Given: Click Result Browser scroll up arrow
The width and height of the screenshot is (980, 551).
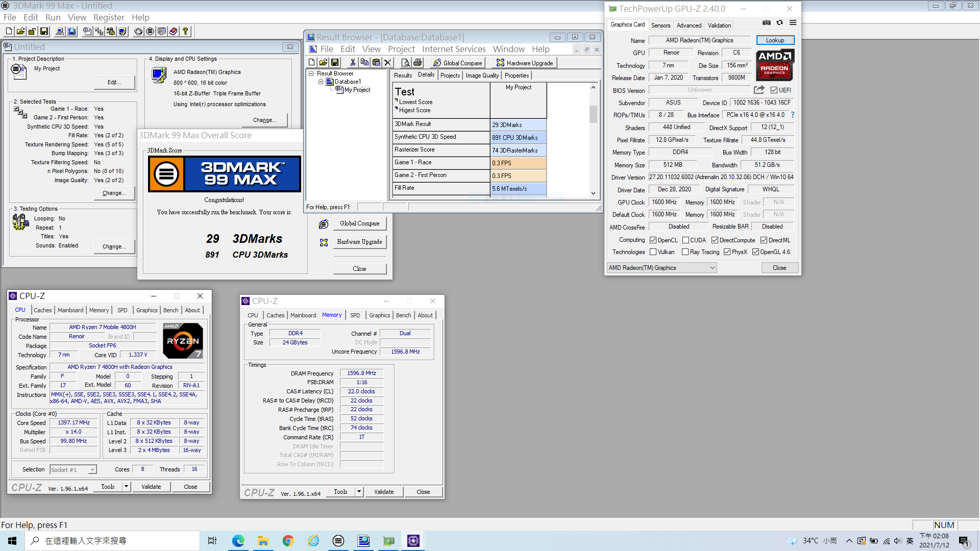Looking at the screenshot, I should point(593,87).
